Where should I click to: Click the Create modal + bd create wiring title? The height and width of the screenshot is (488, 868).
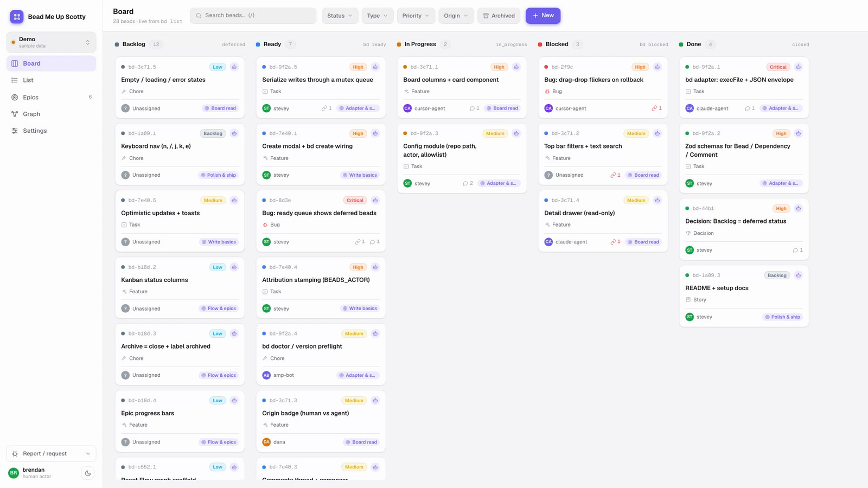pyautogui.click(x=307, y=146)
